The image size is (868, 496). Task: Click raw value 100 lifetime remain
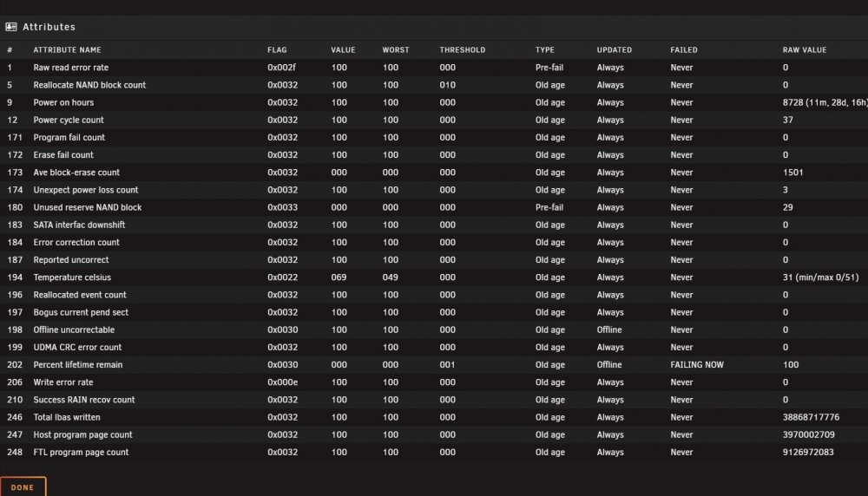tap(791, 365)
